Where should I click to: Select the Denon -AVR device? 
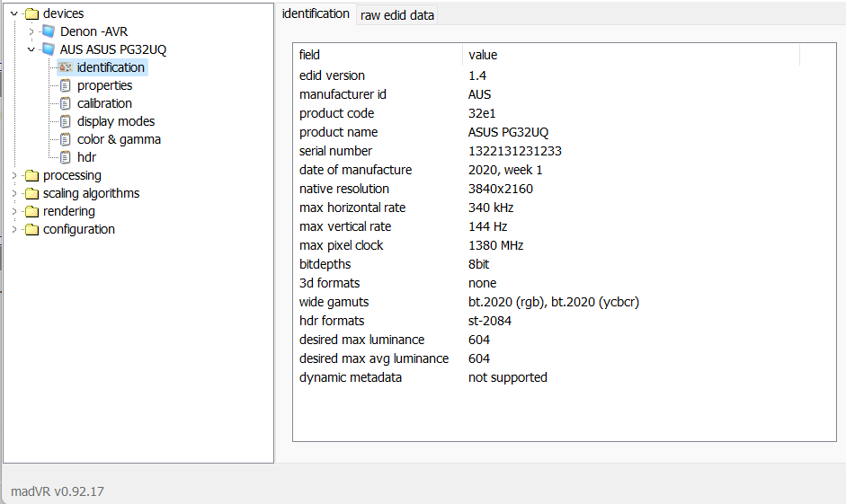click(94, 31)
